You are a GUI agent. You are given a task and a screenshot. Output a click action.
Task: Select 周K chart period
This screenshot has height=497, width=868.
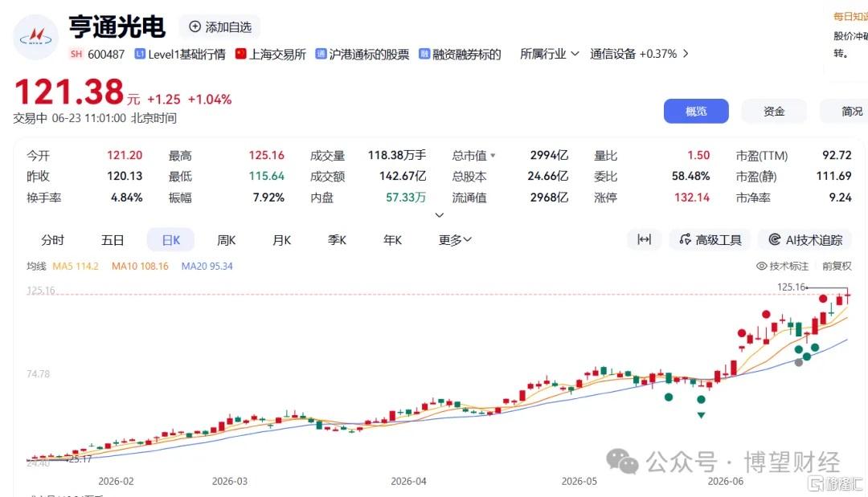[227, 240]
